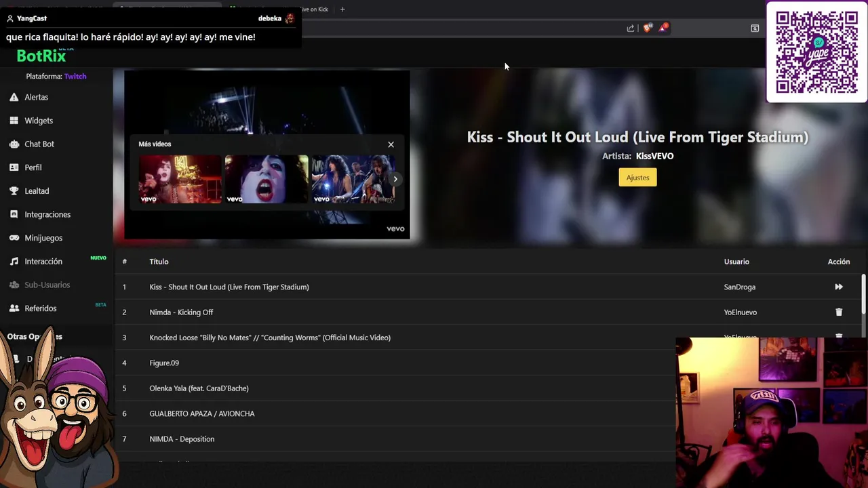Click the browser sidebar panel icon
Screen dimensions: 868x488
pos(755,28)
